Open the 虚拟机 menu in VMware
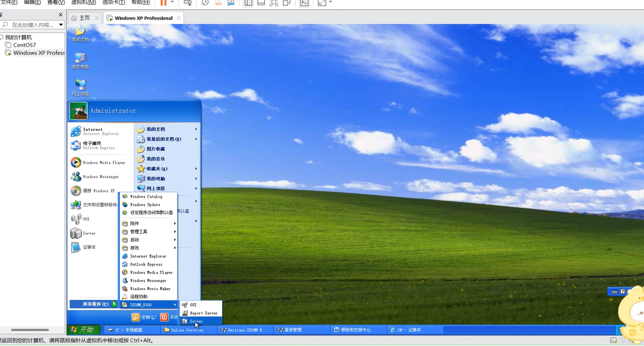This screenshot has height=346, width=644. pyautogui.click(x=83, y=3)
